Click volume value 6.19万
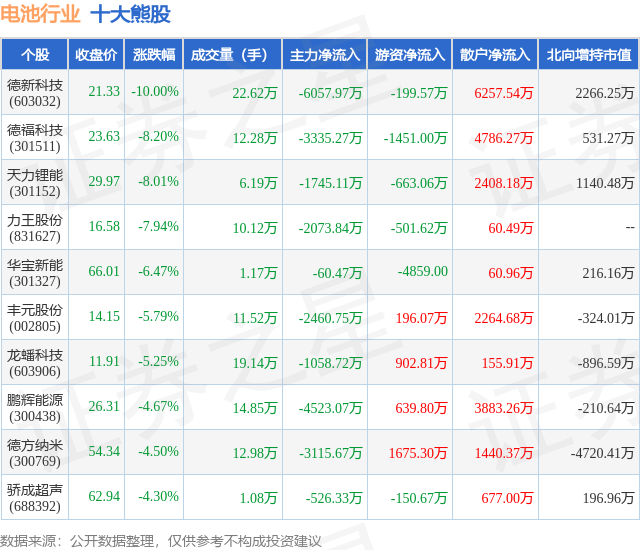Screen dimensions: 640x550 [258, 183]
